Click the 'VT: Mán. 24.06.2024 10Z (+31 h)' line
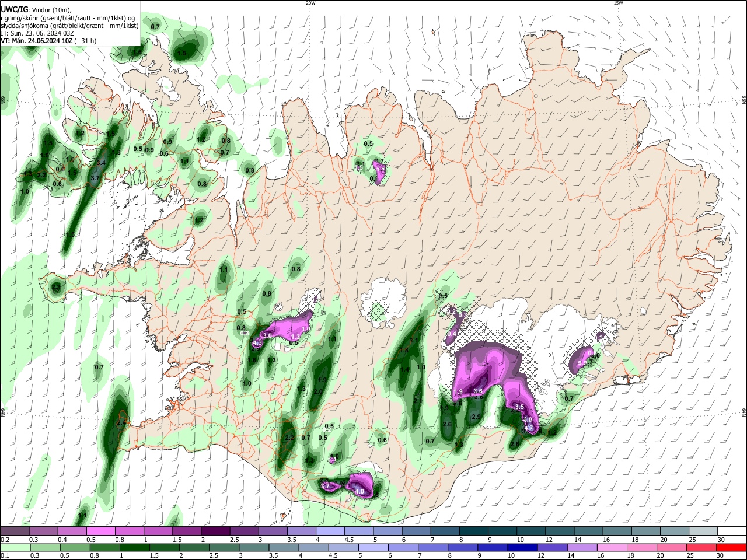Viewport: 747px width, 560px height. point(49,41)
